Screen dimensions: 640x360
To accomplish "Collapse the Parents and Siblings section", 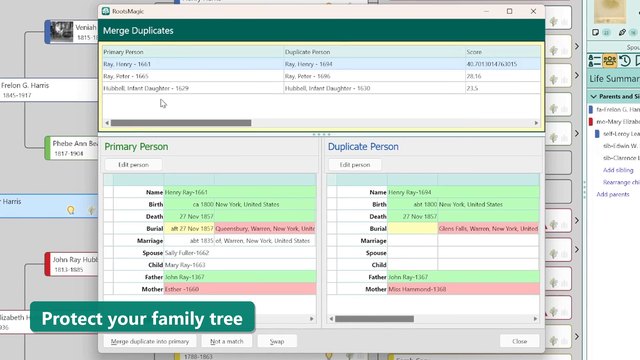I will click(593, 96).
